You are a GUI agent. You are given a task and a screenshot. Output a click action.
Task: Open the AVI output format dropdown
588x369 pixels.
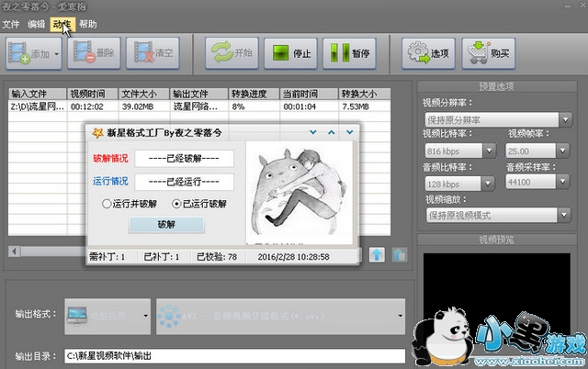(x=281, y=316)
